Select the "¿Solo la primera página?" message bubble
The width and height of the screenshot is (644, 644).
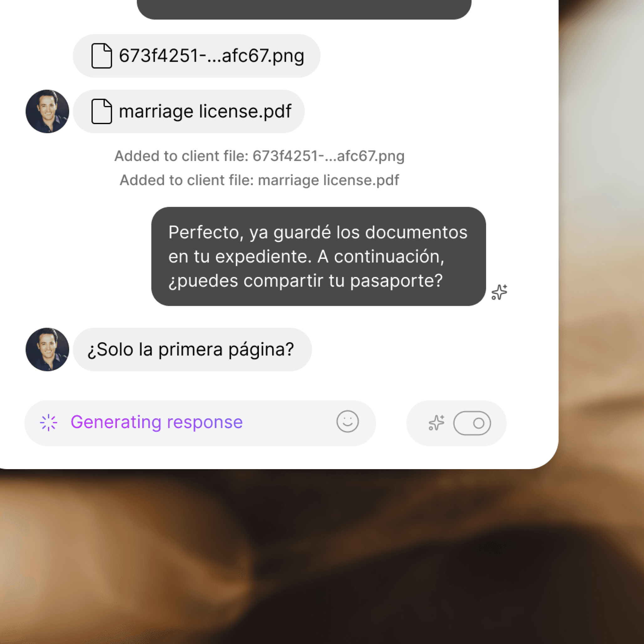tap(192, 349)
